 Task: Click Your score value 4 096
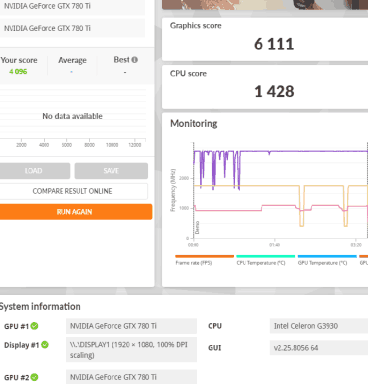click(x=18, y=72)
